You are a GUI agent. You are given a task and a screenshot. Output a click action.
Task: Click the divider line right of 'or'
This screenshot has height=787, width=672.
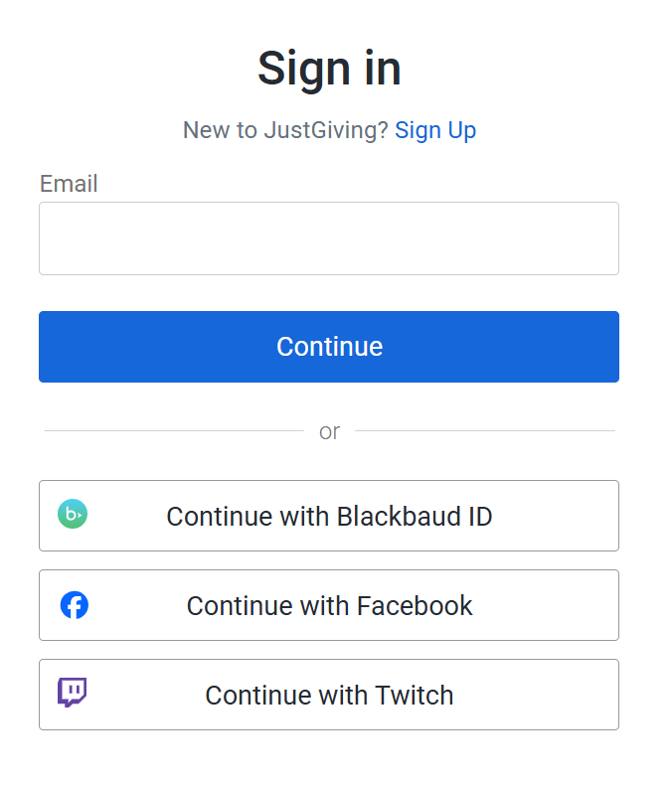click(x=485, y=431)
